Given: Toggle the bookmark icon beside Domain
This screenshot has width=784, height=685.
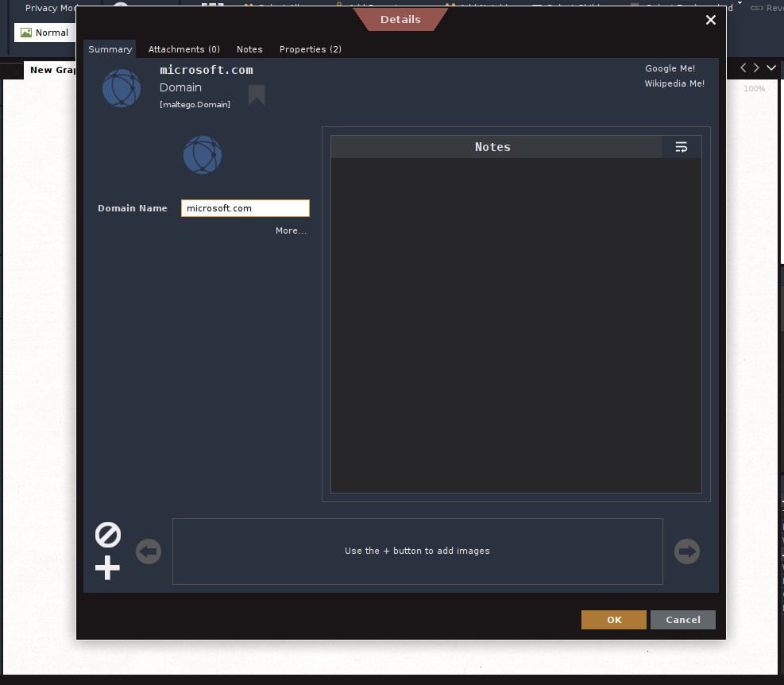Looking at the screenshot, I should pos(257,95).
